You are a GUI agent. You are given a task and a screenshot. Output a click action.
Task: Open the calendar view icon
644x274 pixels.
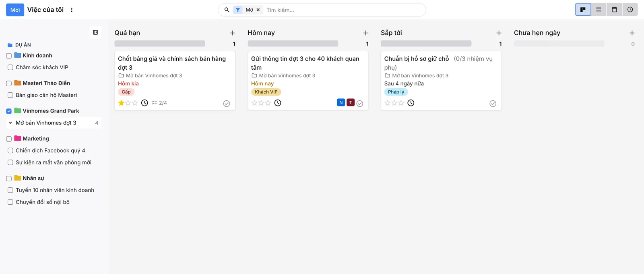614,10
